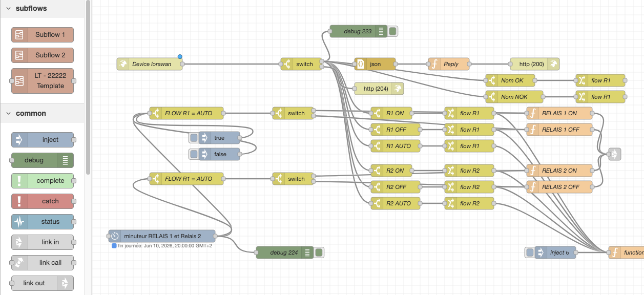This screenshot has width=644, height=295.
Task: Select switch node after upper FLOW R1 = AUTO
Action: point(293,113)
